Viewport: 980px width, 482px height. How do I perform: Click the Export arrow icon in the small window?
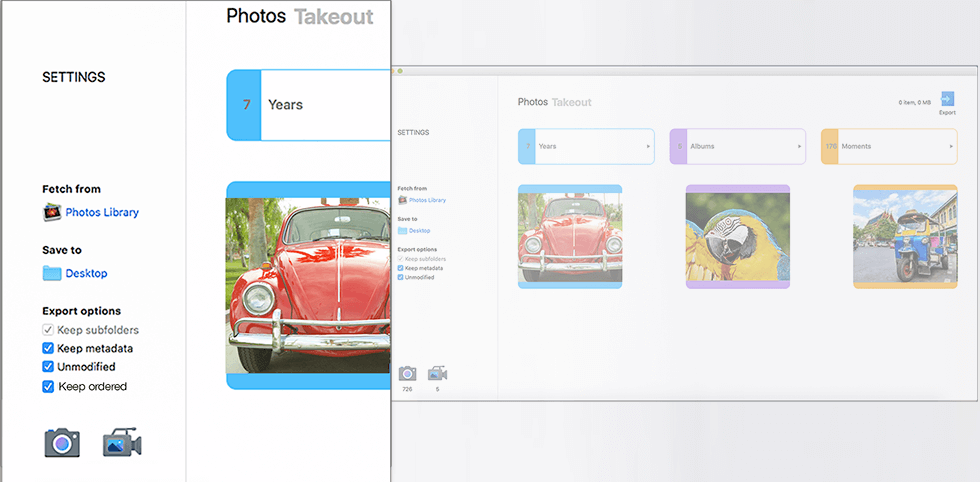tap(948, 99)
